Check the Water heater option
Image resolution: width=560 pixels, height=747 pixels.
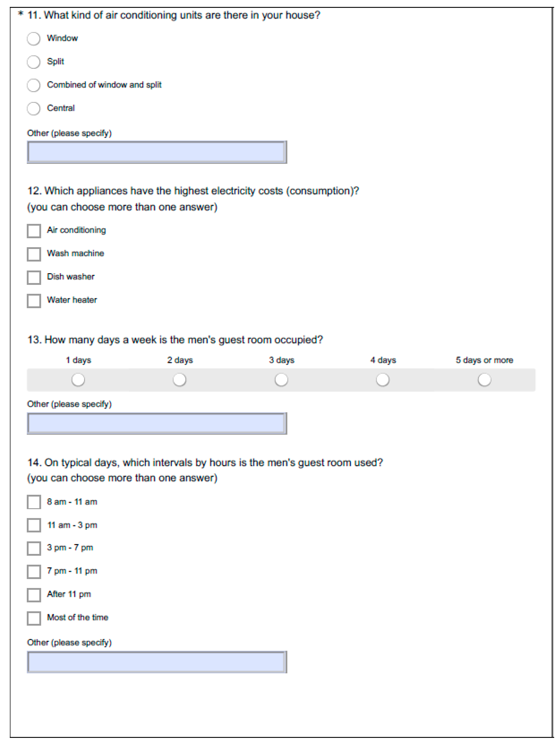click(34, 301)
